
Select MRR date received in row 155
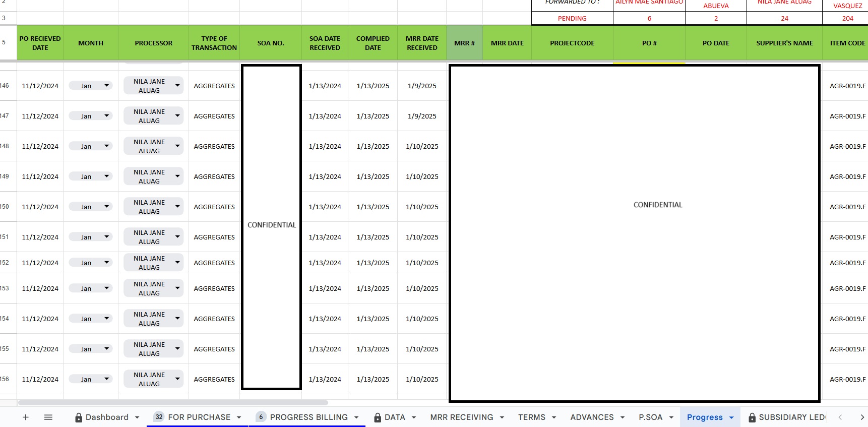pyautogui.click(x=422, y=349)
